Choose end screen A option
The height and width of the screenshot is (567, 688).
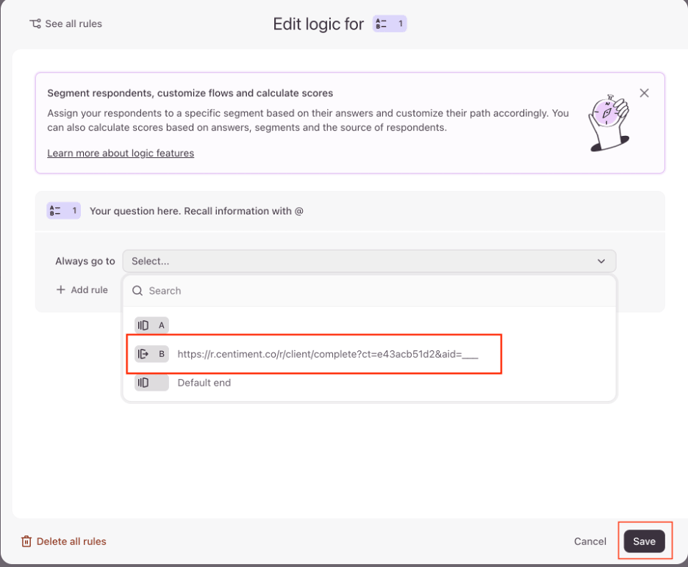coord(369,325)
